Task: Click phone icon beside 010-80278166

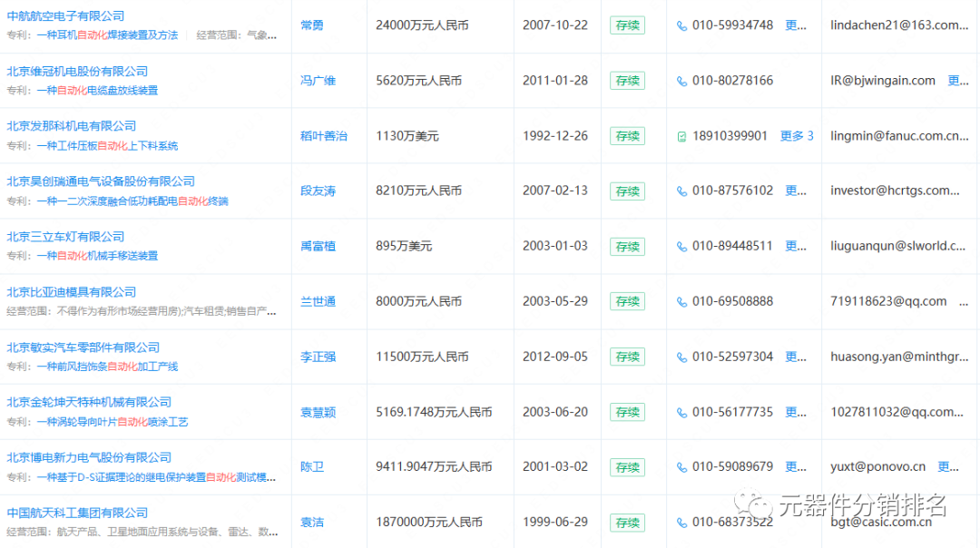Action: (681, 82)
